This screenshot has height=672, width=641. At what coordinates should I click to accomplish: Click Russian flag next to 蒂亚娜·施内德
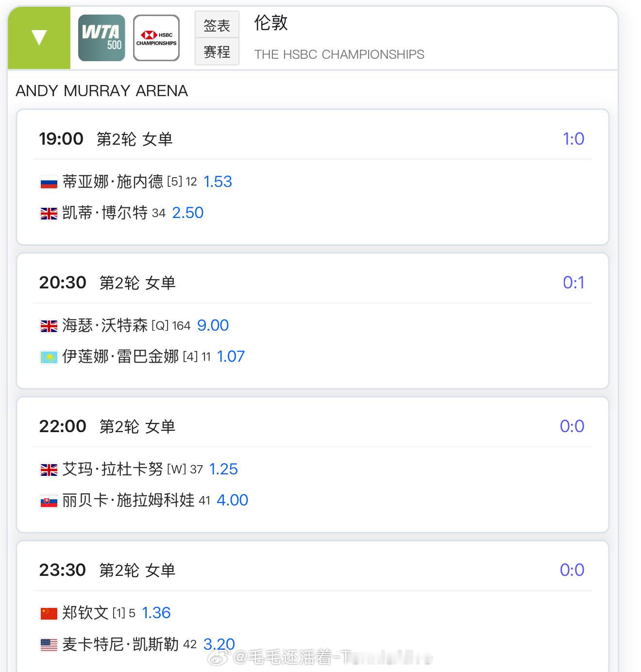[x=49, y=183]
